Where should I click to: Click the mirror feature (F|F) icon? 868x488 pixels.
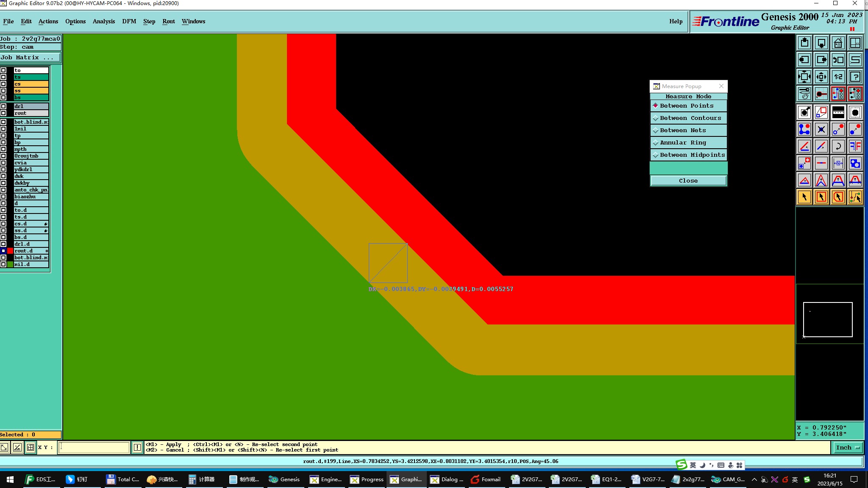pyautogui.click(x=855, y=147)
